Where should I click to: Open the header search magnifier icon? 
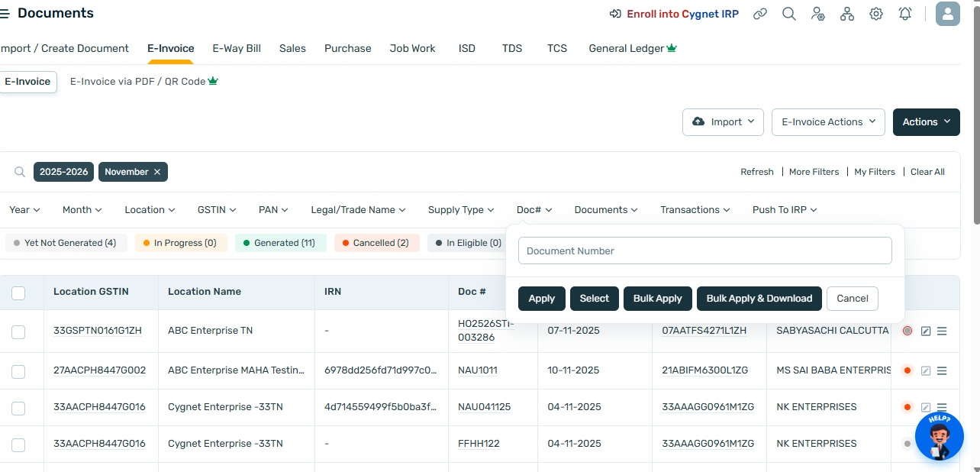pyautogui.click(x=788, y=14)
